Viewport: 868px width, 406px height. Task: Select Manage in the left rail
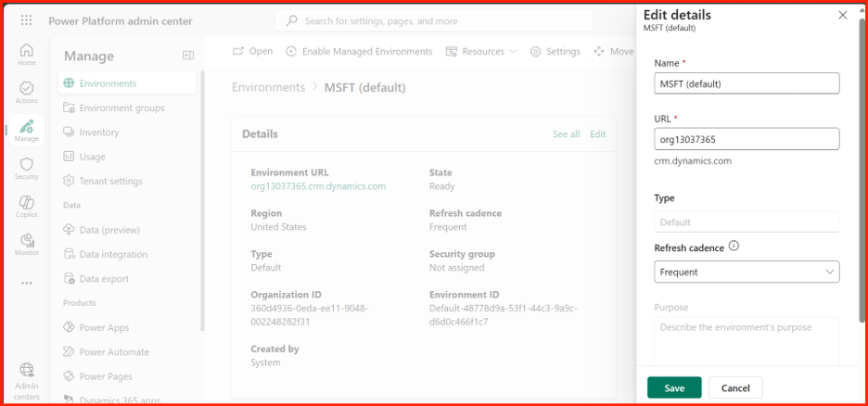(x=27, y=131)
